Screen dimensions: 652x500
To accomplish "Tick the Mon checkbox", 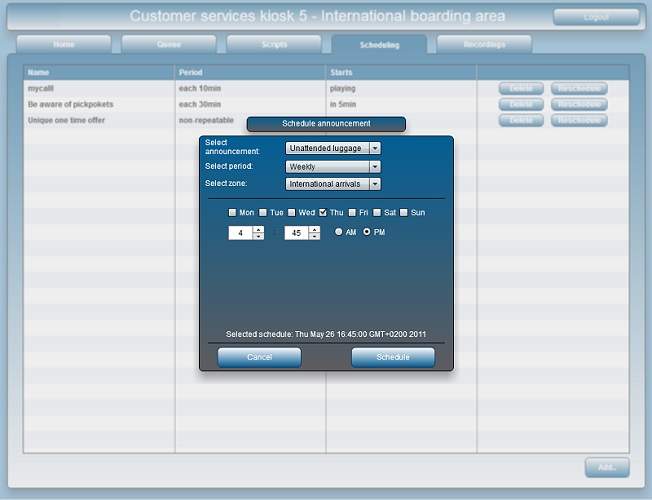I will (x=233, y=212).
